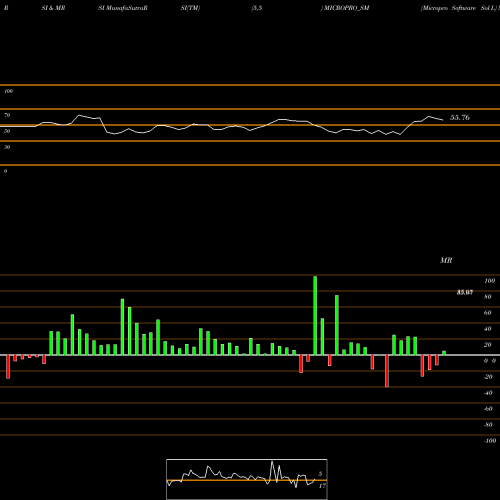Image resolution: width=500 pixels, height=500 pixels.
Task: Click the 'SI(TM)' header text
Action: 190,8
